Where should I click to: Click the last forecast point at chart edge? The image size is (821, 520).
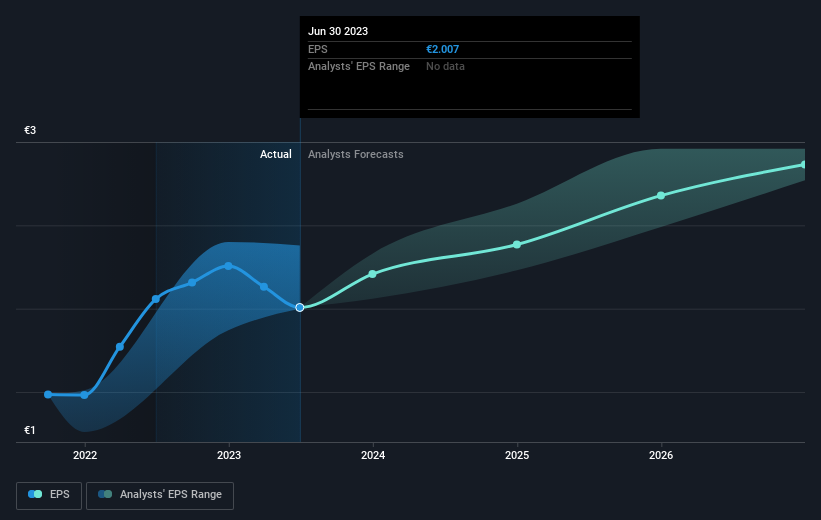[804, 165]
